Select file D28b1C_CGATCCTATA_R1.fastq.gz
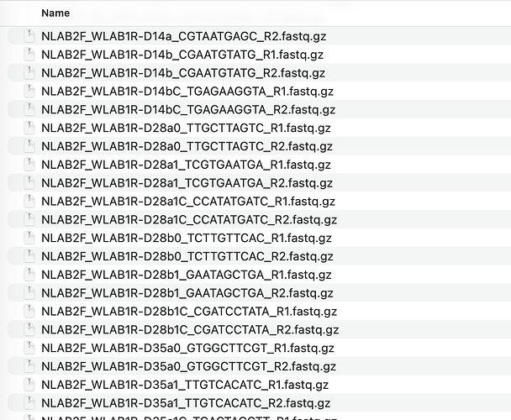This screenshot has height=420, width=511. coord(189,312)
